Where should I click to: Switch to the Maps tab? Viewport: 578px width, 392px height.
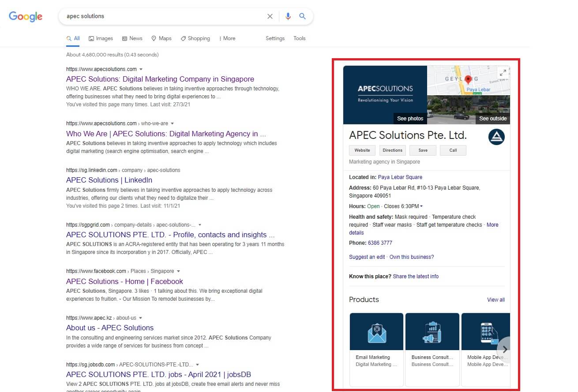click(161, 38)
